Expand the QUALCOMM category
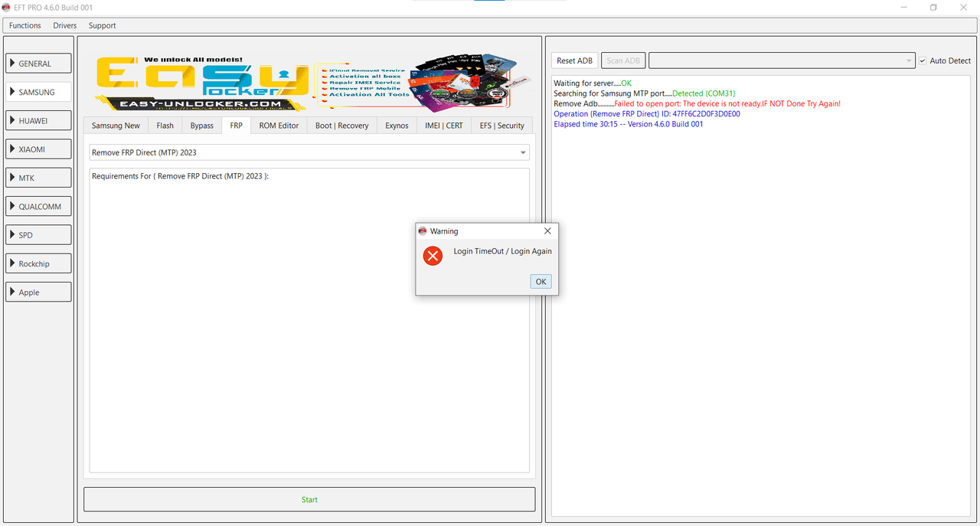 click(x=38, y=207)
